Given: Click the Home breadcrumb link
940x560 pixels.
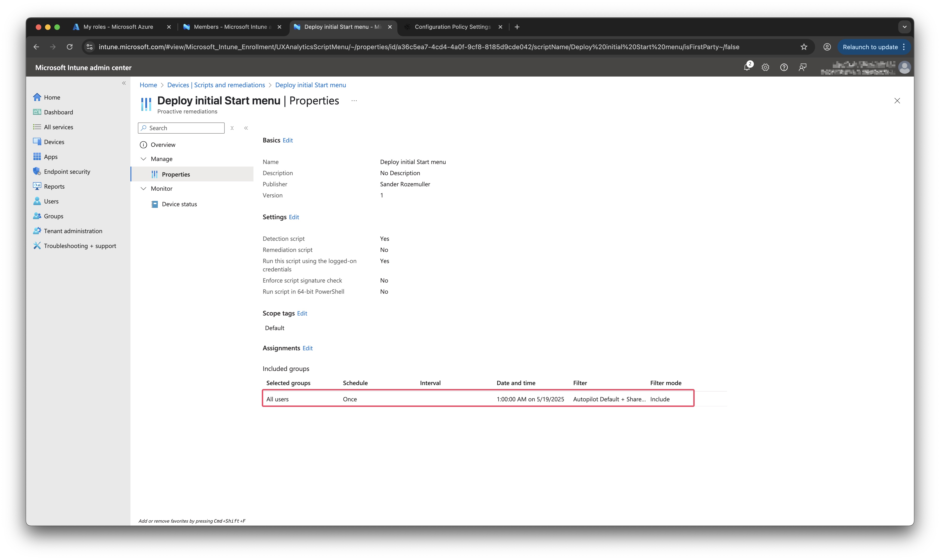Looking at the screenshot, I should [x=148, y=85].
